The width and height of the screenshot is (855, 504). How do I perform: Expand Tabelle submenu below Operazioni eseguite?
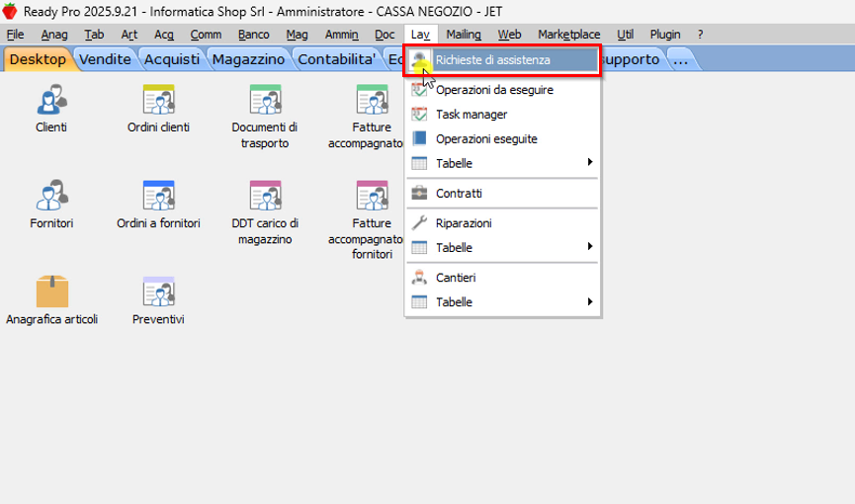[x=502, y=163]
